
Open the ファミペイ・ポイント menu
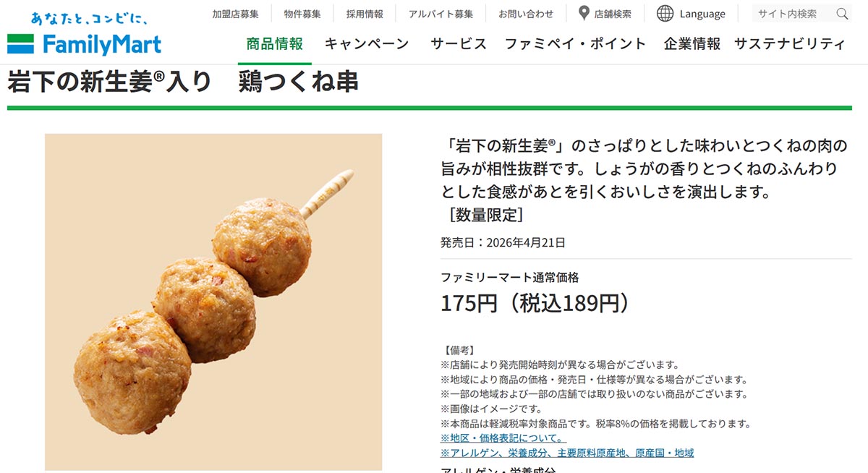tap(575, 43)
